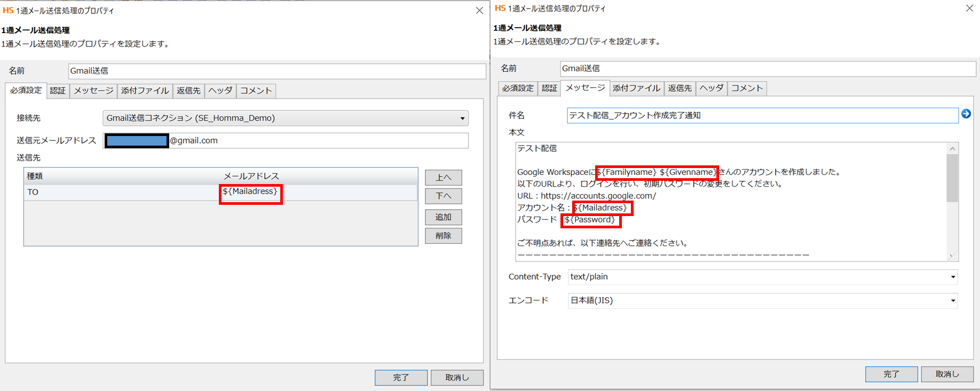
Task: Click 削除 to remove the recipient
Action: (x=444, y=236)
